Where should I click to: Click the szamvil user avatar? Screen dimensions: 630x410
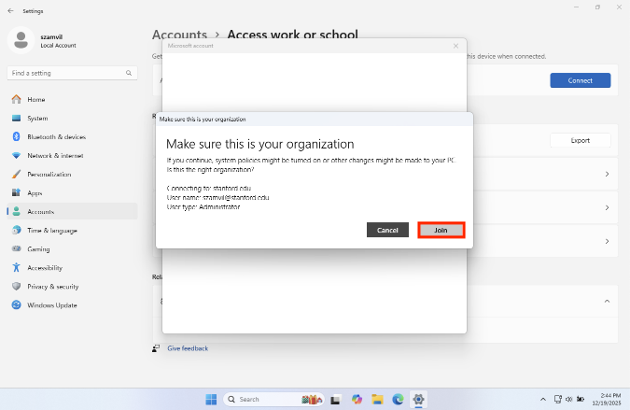[21, 40]
